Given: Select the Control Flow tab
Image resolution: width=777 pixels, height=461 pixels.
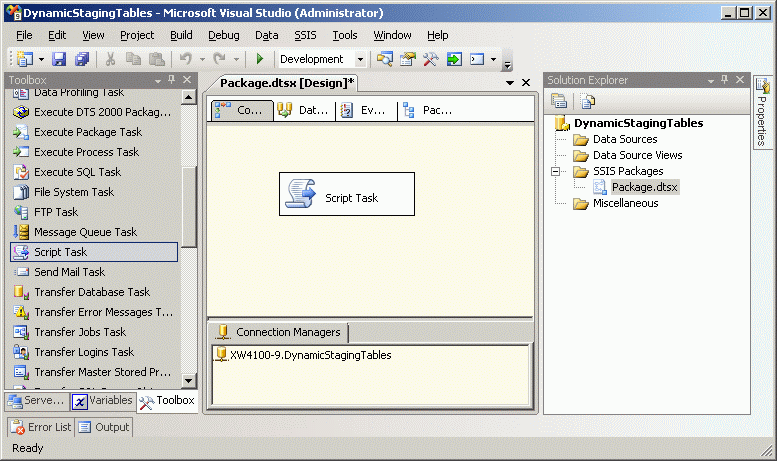Looking at the screenshot, I should (x=242, y=110).
